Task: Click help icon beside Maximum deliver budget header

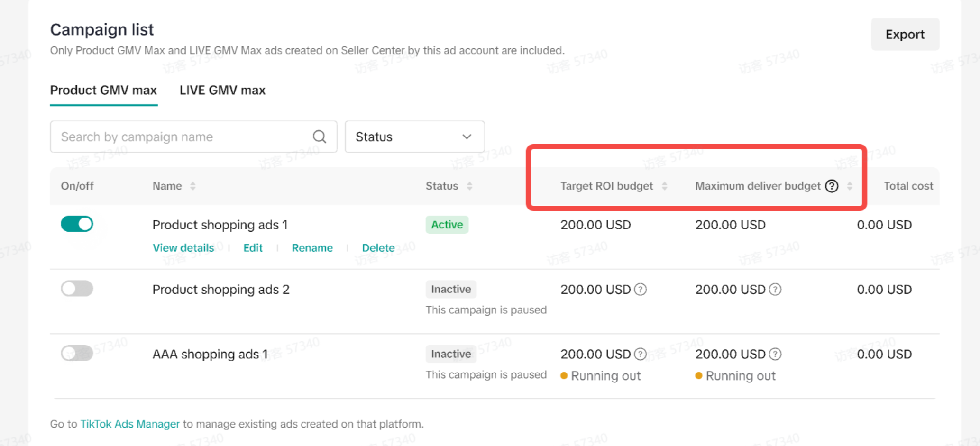Action: point(832,186)
